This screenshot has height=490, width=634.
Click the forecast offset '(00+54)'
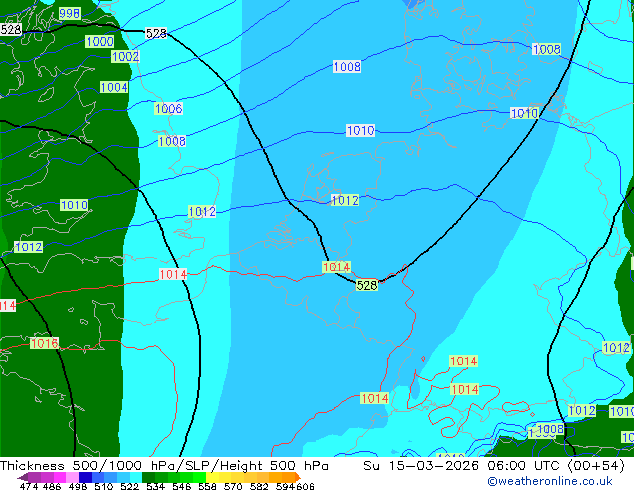[597, 466]
